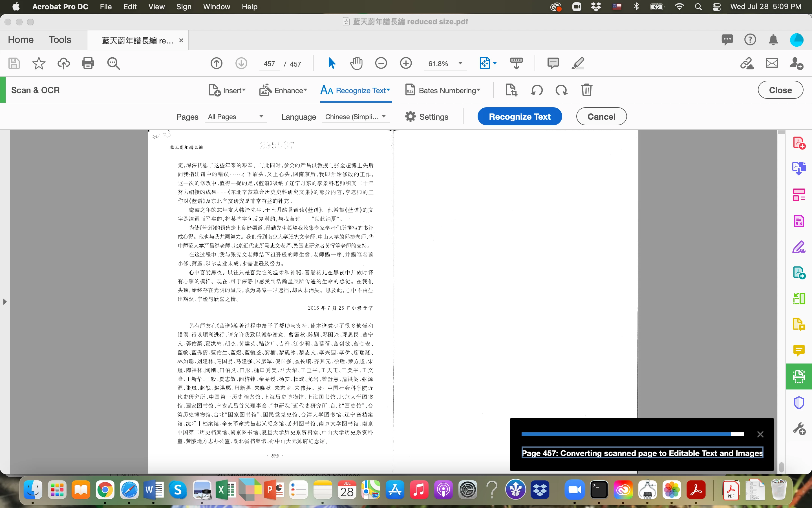The width and height of the screenshot is (812, 508).
Task: Open Protect shield tool in right pane
Action: (x=799, y=402)
